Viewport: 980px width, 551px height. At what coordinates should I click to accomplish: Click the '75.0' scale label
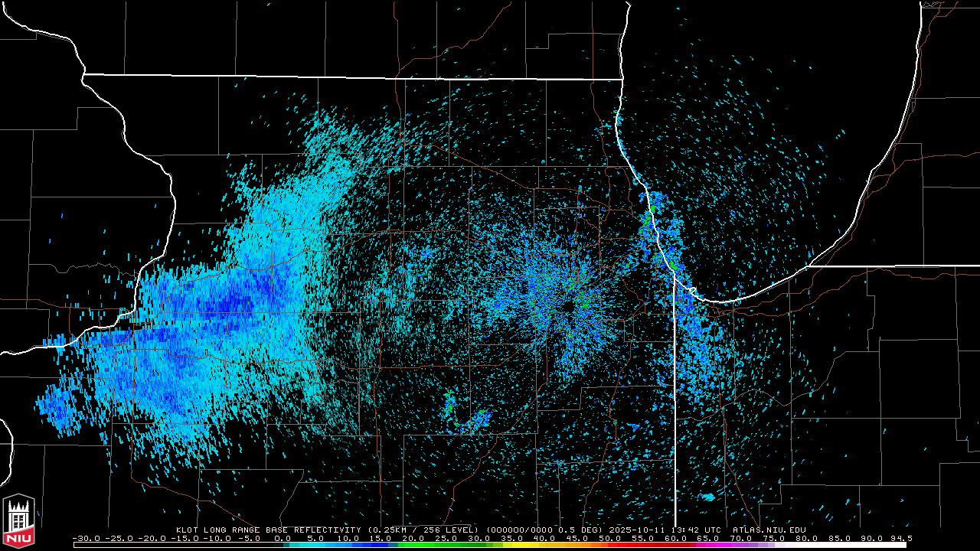(x=774, y=538)
